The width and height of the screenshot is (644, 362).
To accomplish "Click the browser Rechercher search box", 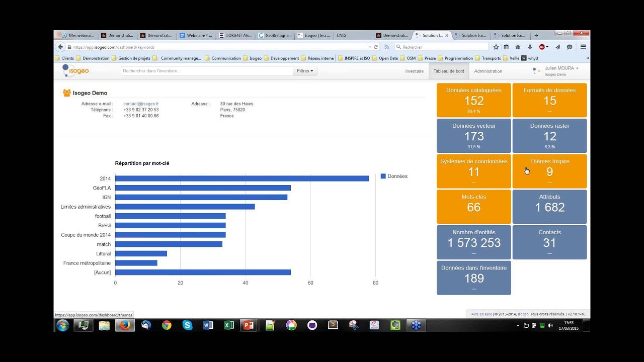I will [x=441, y=47].
